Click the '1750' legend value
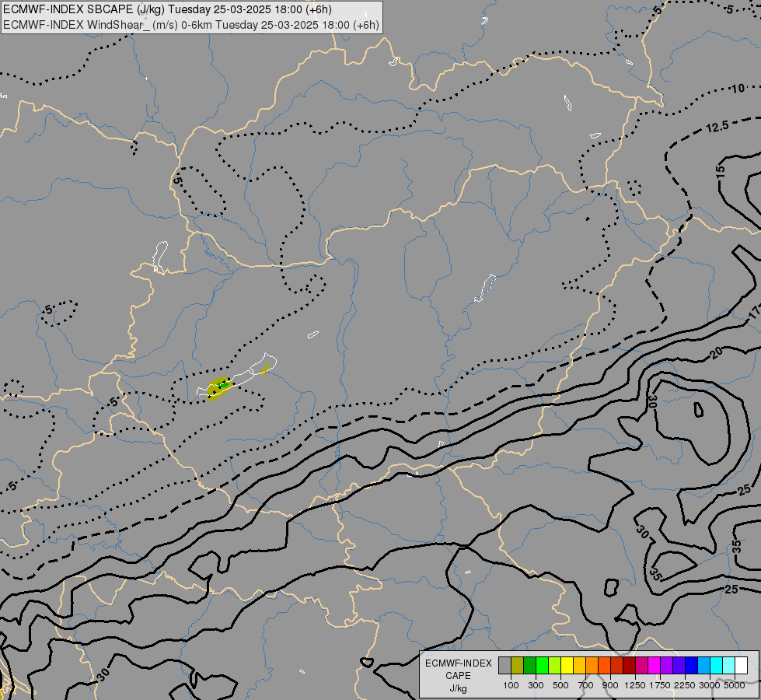 pyautogui.click(x=660, y=685)
